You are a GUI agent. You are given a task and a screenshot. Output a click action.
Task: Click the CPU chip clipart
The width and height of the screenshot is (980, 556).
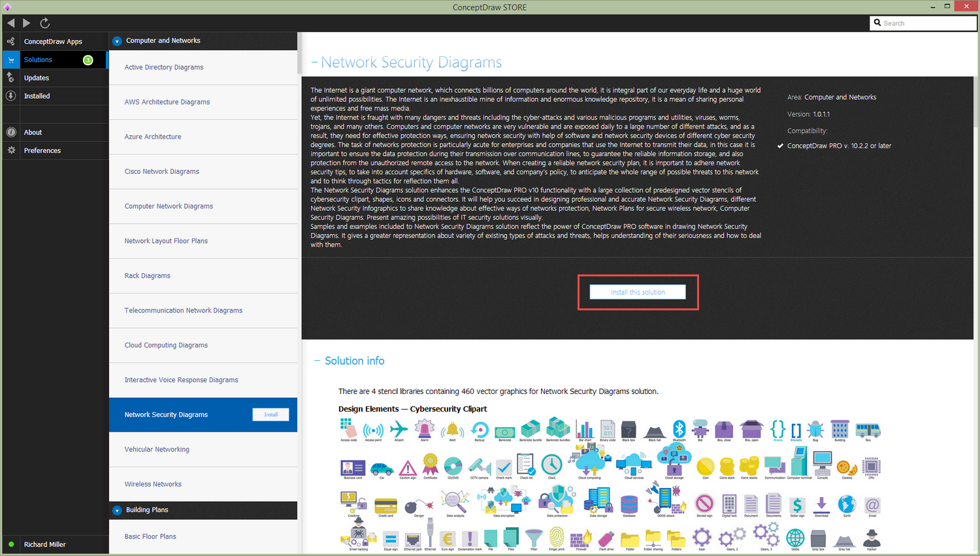tap(872, 466)
